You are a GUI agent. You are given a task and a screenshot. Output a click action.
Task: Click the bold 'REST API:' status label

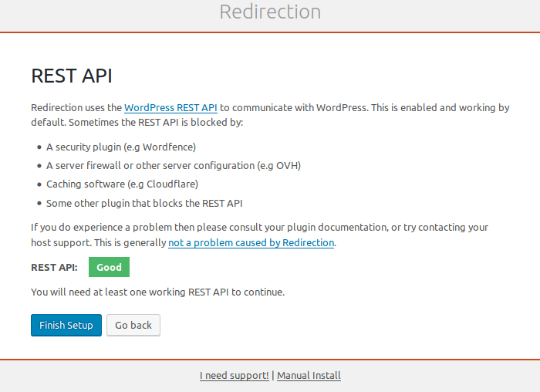[54, 267]
